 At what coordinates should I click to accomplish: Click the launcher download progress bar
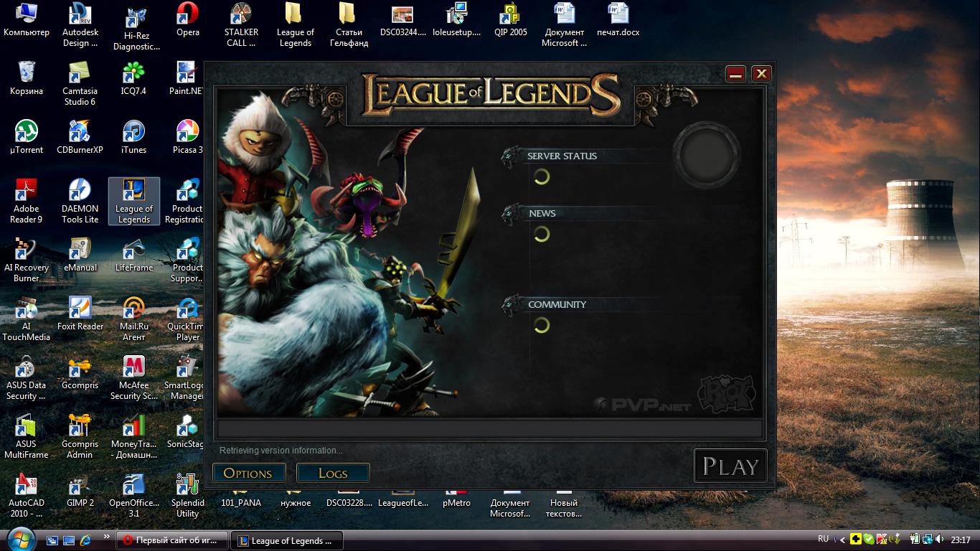click(489, 429)
